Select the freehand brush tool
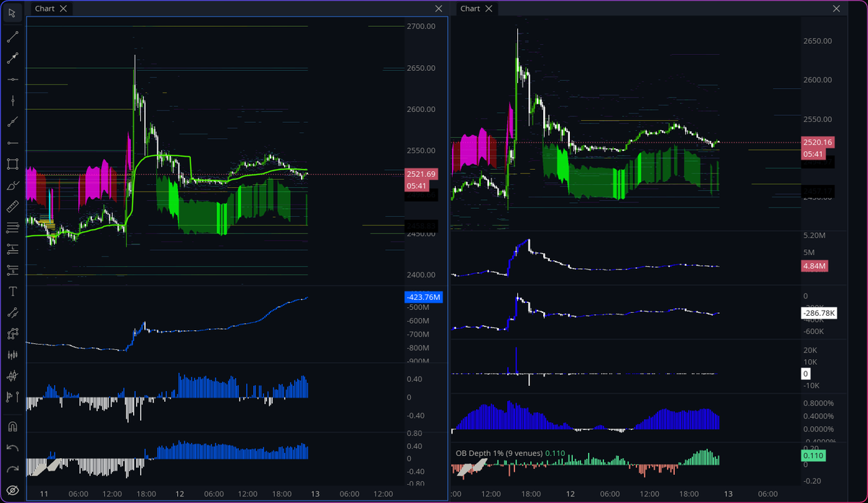 [x=12, y=185]
